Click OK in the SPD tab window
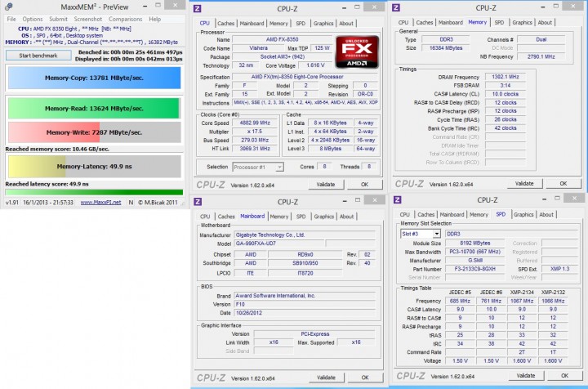588x389 pixels. click(x=565, y=375)
